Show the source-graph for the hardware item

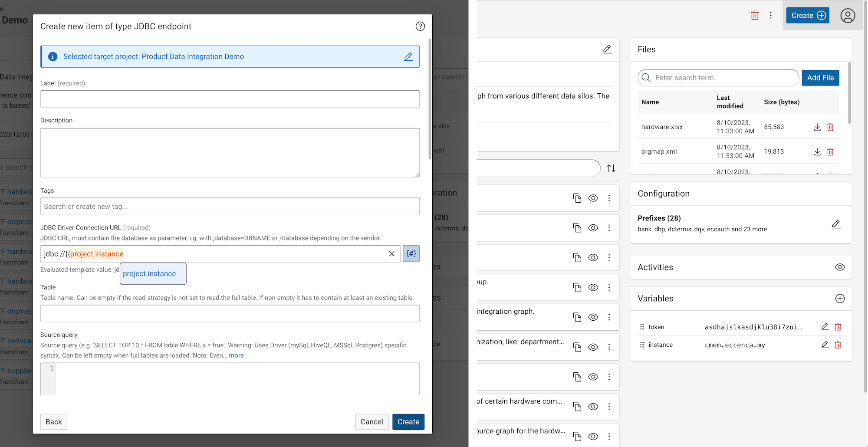(x=593, y=437)
